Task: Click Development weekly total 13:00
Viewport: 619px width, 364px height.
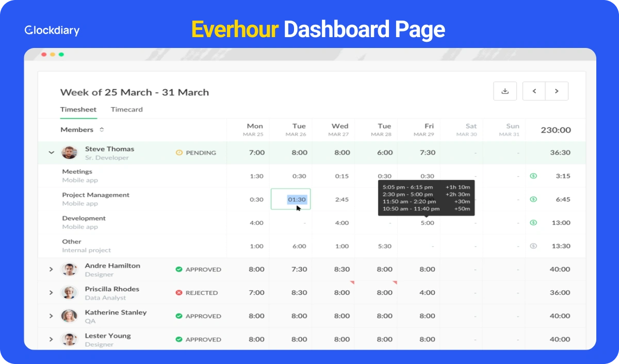Action: tap(561, 223)
